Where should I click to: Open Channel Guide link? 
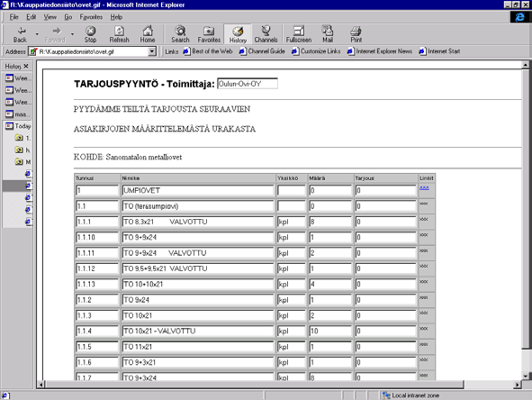pos(262,51)
